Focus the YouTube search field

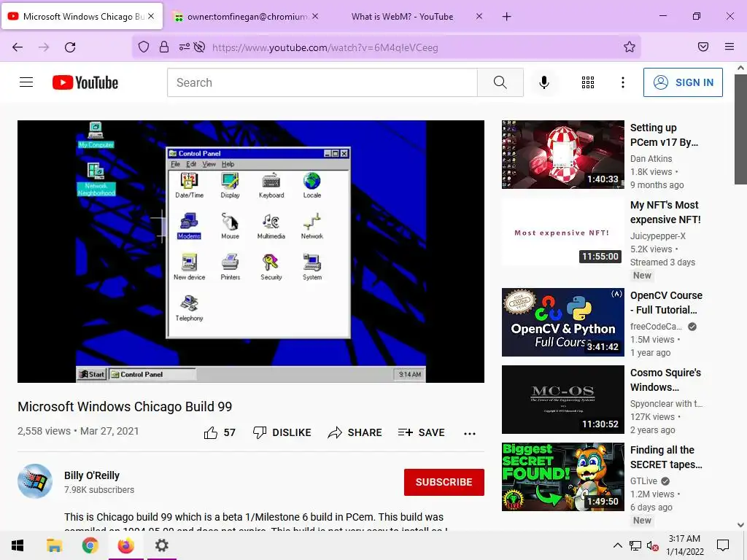[x=322, y=82]
